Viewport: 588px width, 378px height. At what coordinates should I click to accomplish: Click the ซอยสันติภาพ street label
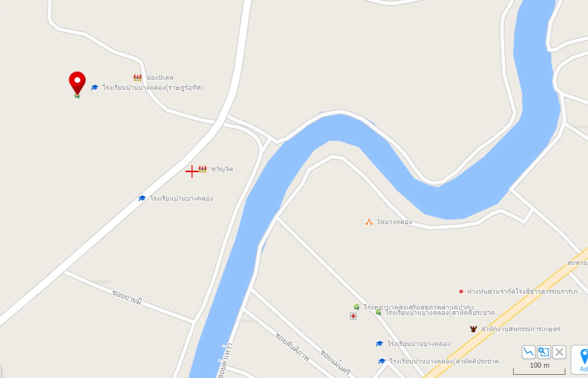pyautogui.click(x=292, y=347)
